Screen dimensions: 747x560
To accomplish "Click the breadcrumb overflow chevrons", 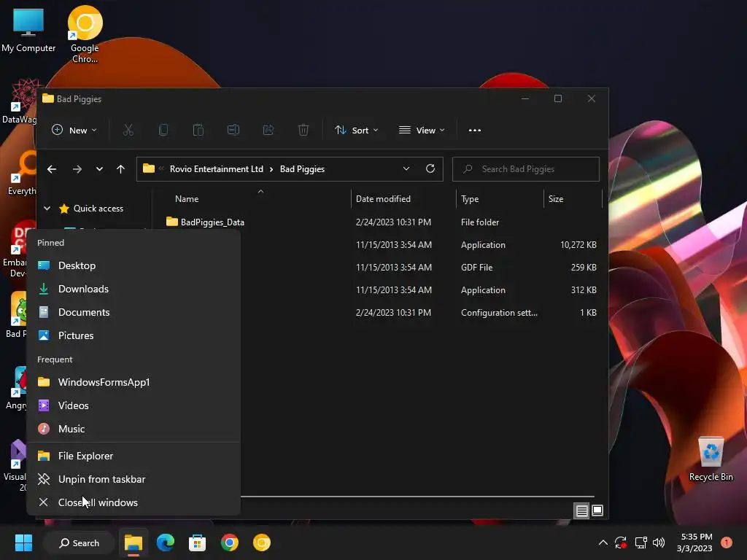I will coord(161,168).
